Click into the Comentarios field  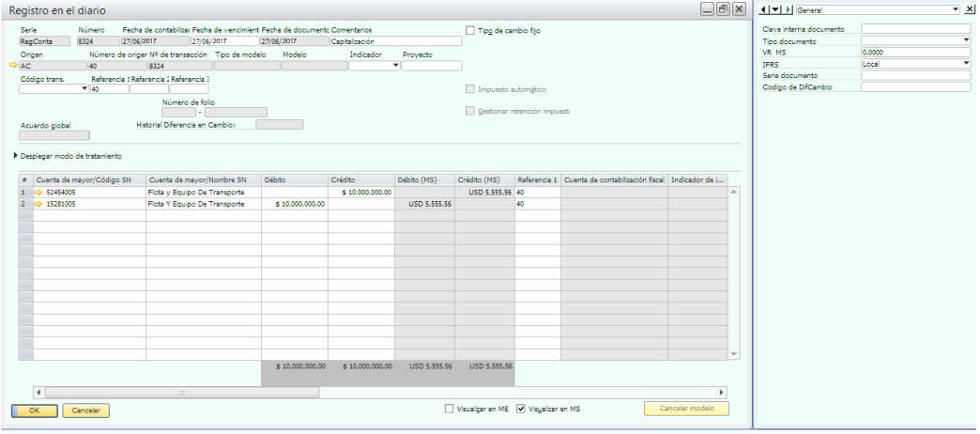(395, 41)
